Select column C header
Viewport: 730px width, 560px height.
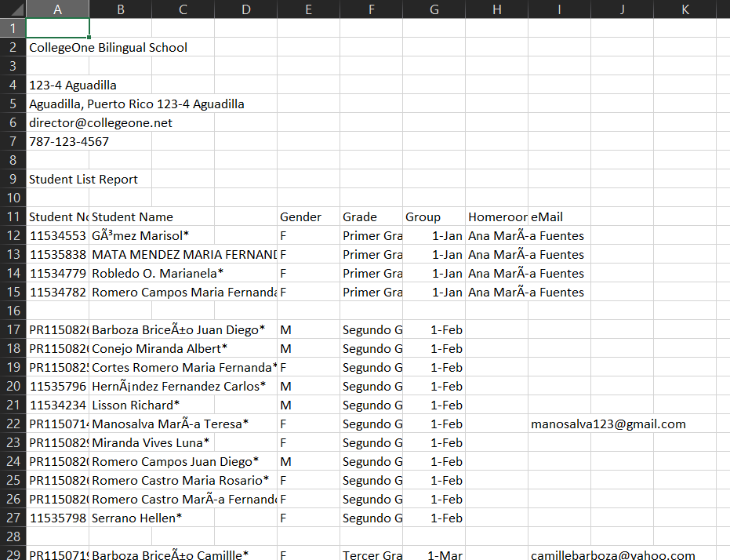183,9
